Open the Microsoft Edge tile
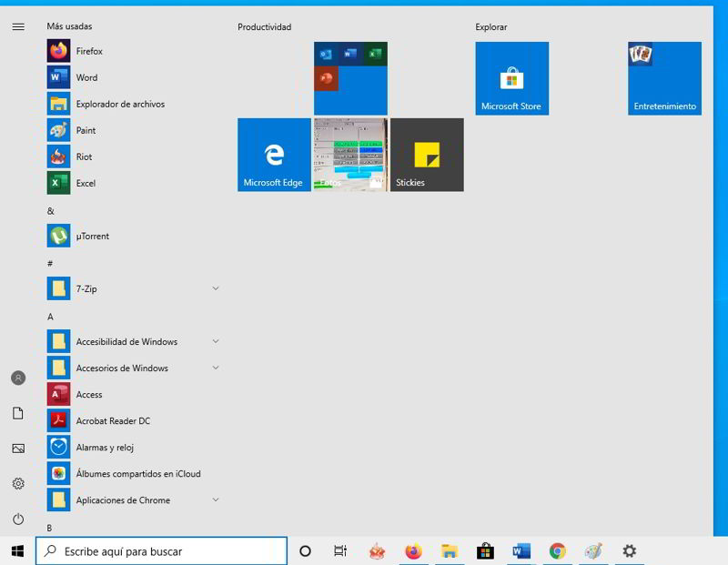Image resolution: width=728 pixels, height=565 pixels. click(x=274, y=155)
